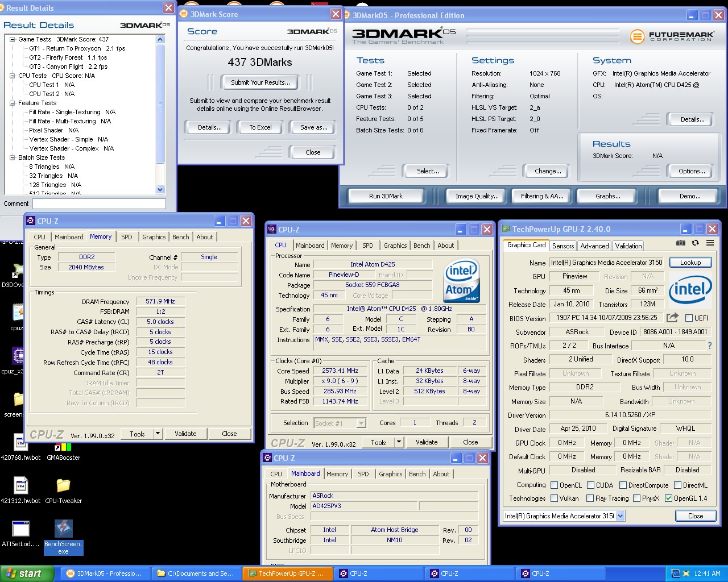Click the Run 3DMark button
The width and height of the screenshot is (728, 582).
[386, 196]
